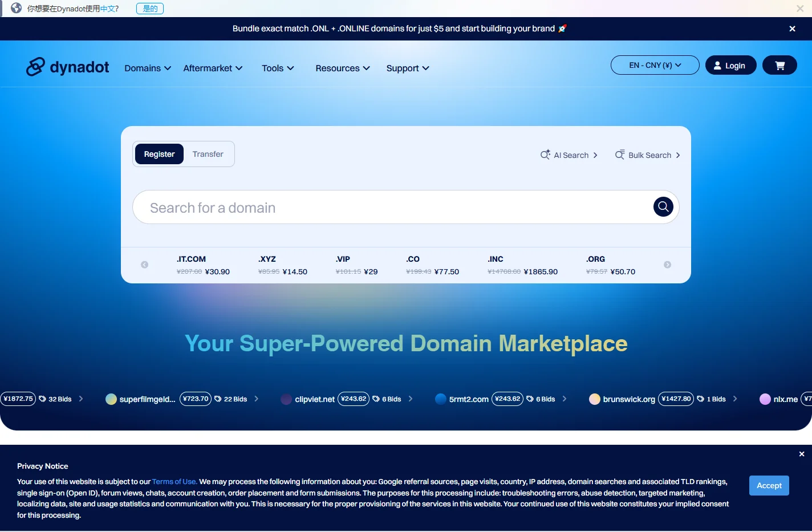Click the 是的 button
812x532 pixels.
point(150,9)
